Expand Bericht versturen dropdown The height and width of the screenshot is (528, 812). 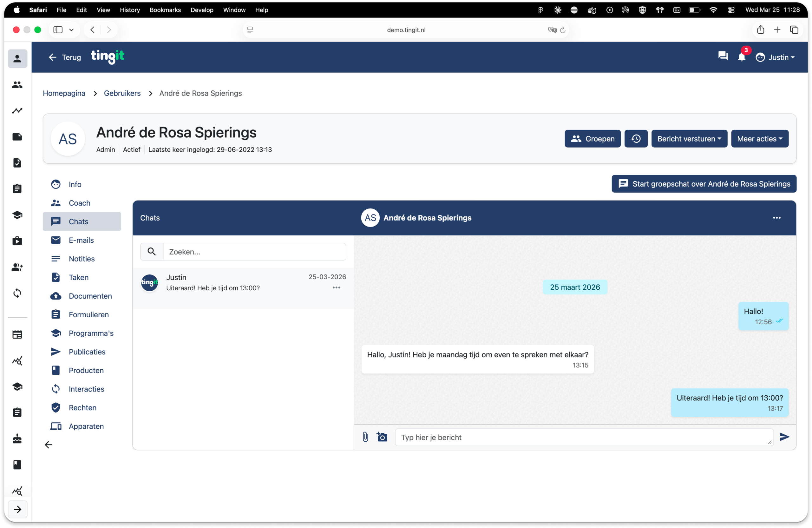[x=689, y=139]
